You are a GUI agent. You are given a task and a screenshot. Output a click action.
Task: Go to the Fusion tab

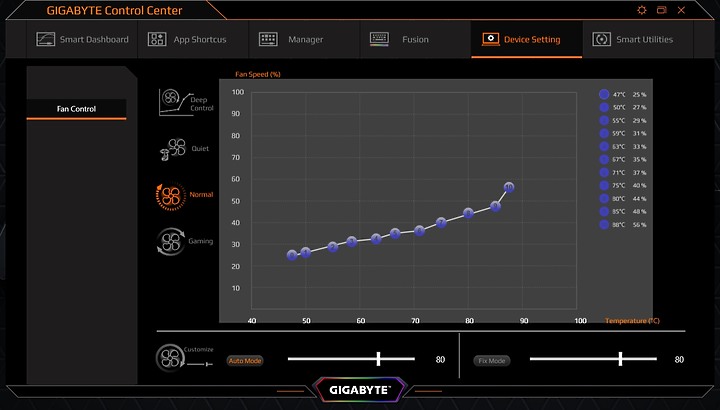416,39
